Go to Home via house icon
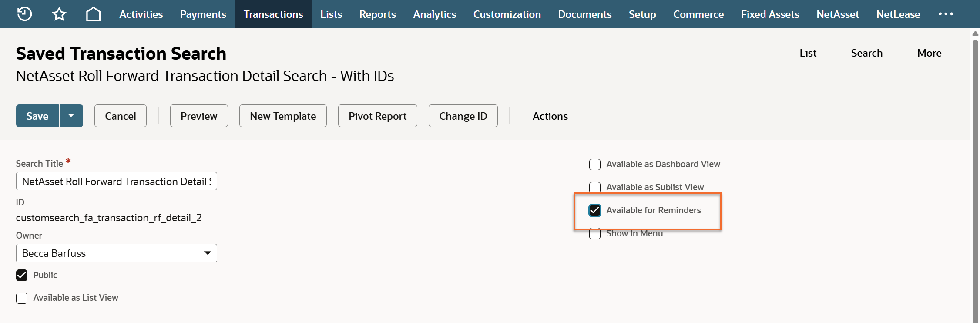The image size is (980, 323). click(x=93, y=14)
